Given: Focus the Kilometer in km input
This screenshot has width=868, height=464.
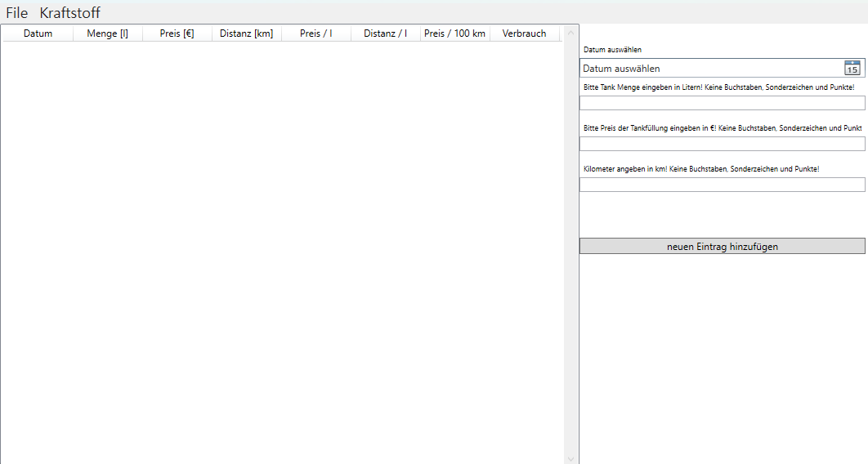Looking at the screenshot, I should (x=723, y=185).
